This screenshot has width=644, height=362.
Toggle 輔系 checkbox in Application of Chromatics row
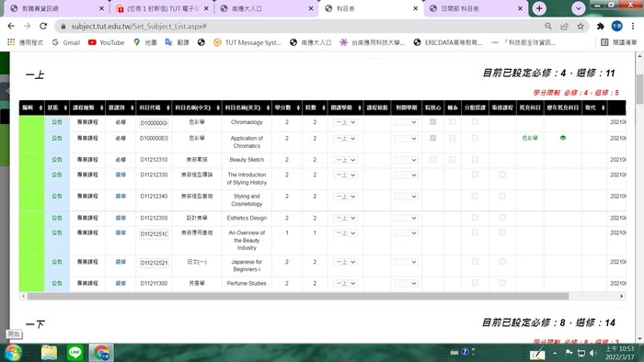pos(453,138)
